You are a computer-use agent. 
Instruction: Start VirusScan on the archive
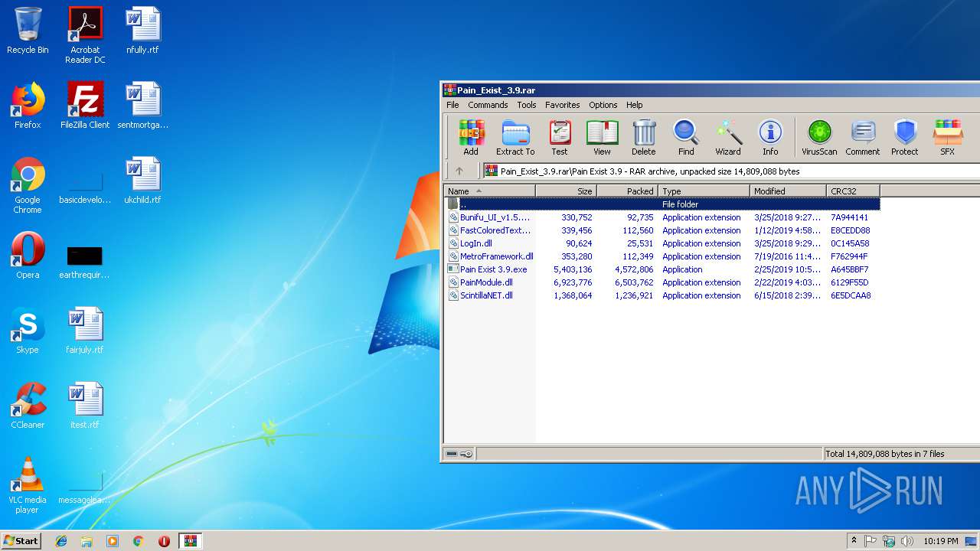(x=819, y=138)
